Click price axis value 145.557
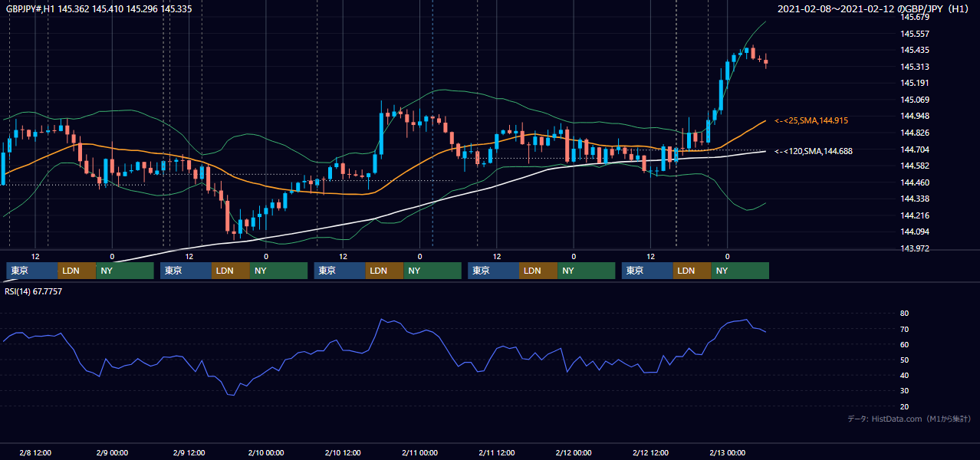 pyautogui.click(x=915, y=34)
